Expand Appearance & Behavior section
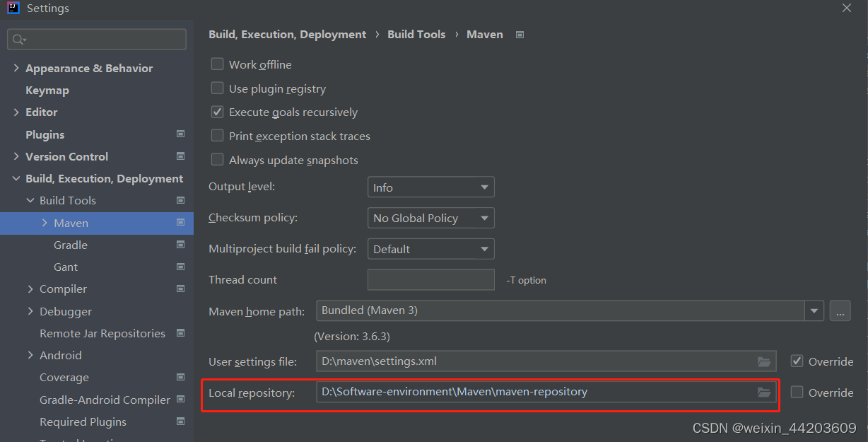868x442 pixels. coord(16,68)
